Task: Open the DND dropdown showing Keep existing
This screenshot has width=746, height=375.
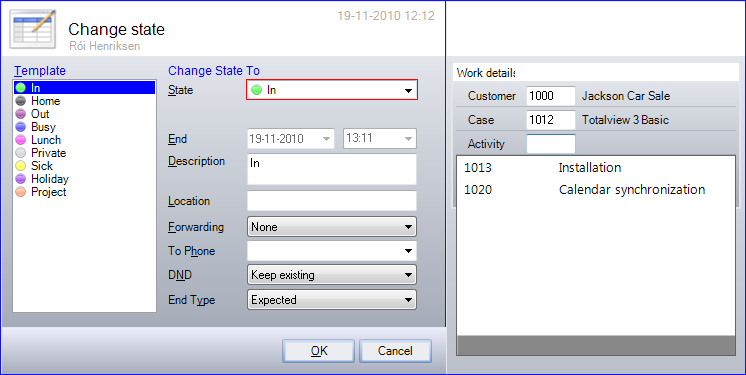Action: [x=332, y=275]
